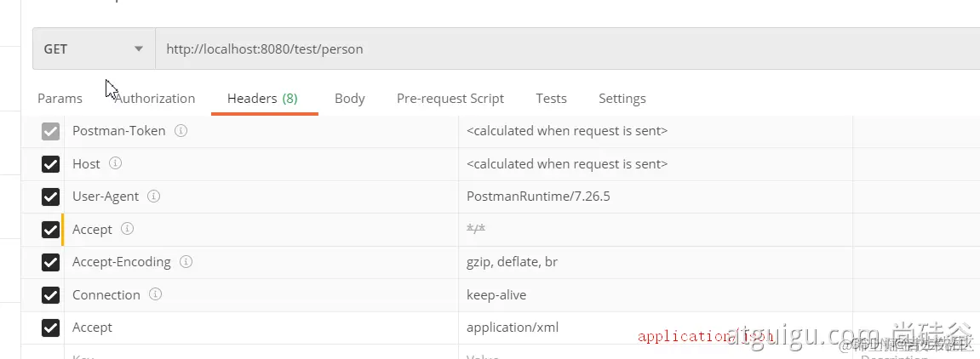Open the GET method dropdown
This screenshot has height=359, width=980.
click(x=94, y=49)
